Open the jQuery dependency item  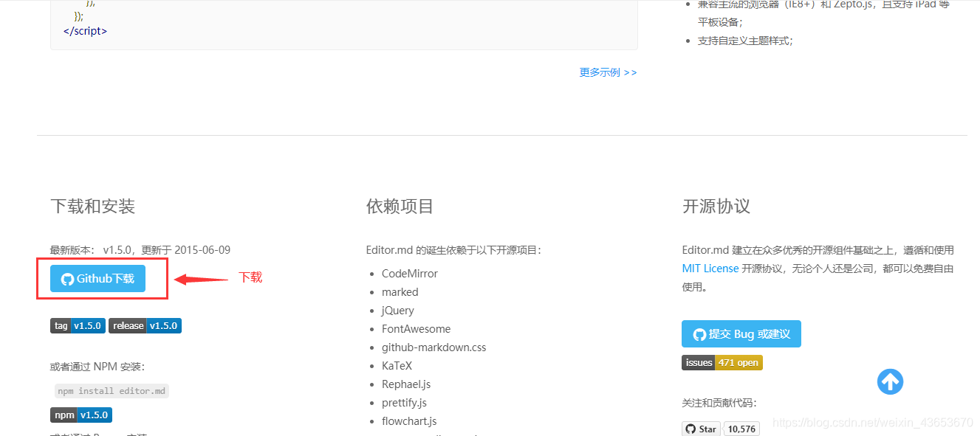tap(398, 311)
